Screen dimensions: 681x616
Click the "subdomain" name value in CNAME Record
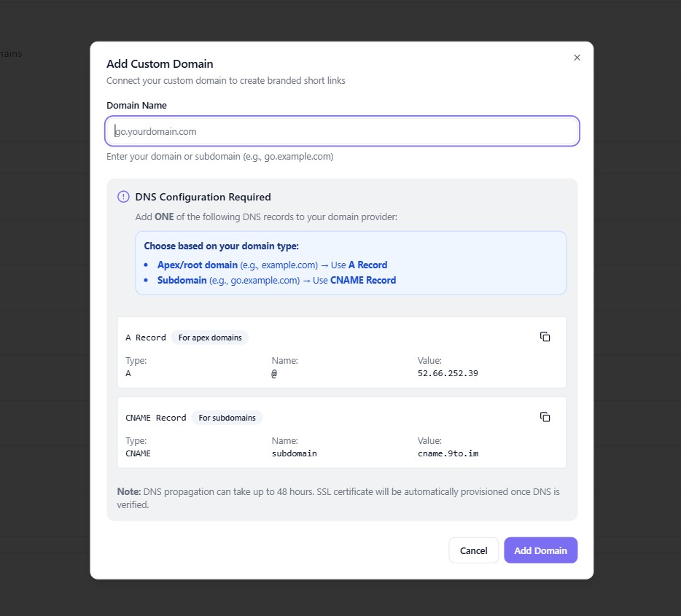[x=294, y=453]
